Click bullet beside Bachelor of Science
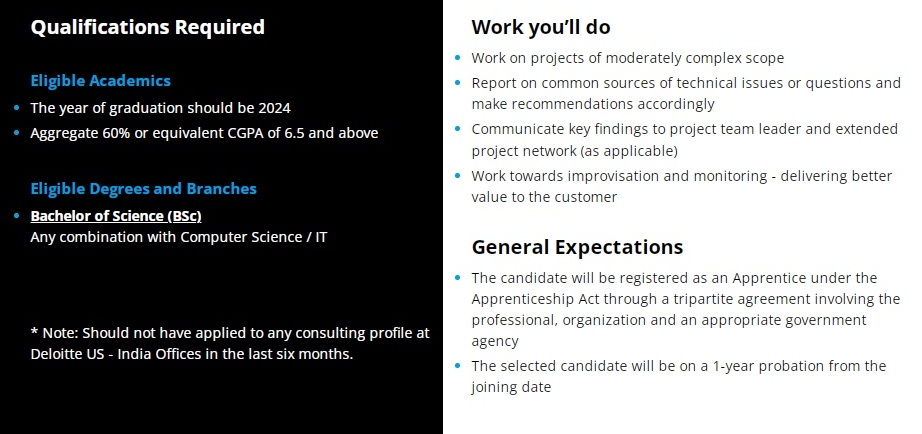Screen dimensions: 922x434 coord(17,216)
